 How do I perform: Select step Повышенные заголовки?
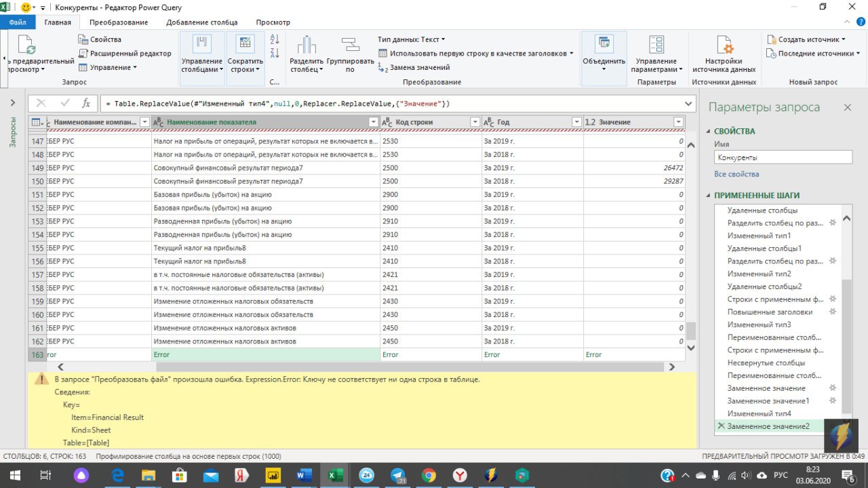pyautogui.click(x=770, y=312)
